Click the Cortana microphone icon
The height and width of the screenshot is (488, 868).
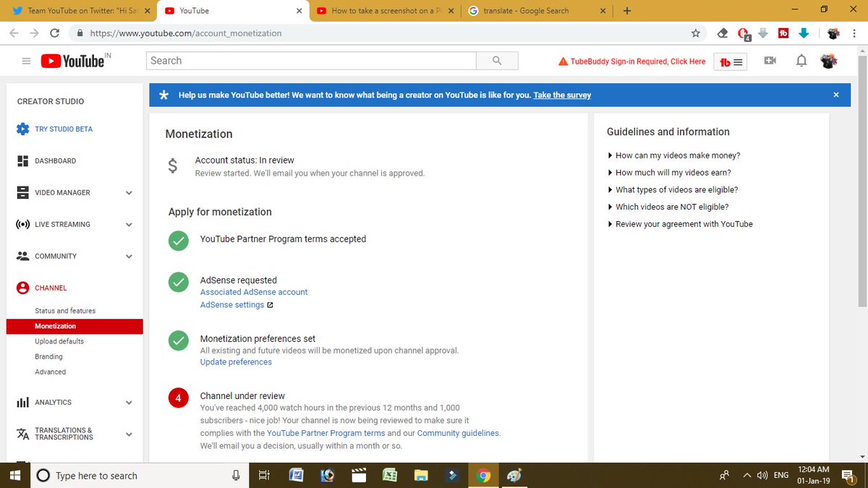tap(236, 475)
